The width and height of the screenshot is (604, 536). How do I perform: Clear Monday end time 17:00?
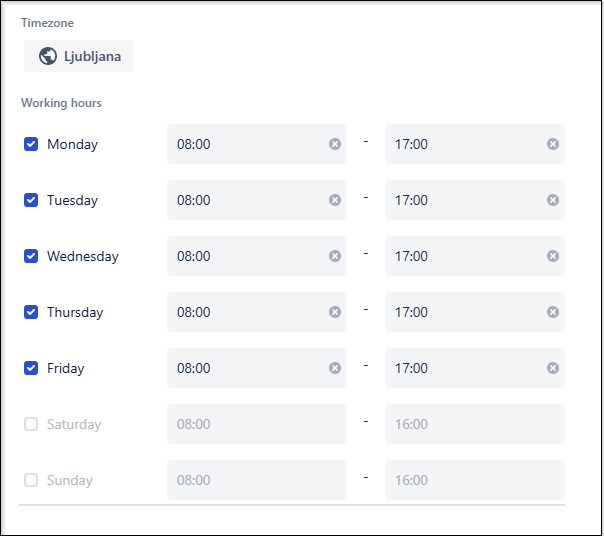553,144
